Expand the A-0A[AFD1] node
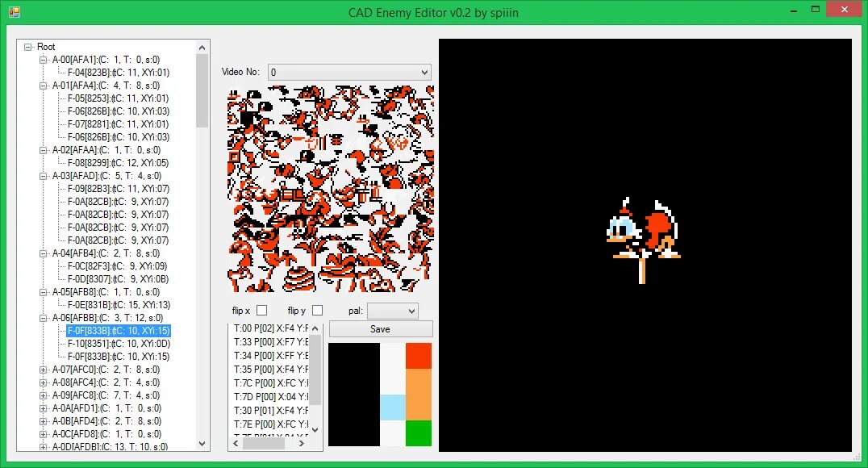Viewport: 868px width, 468px height. click(x=44, y=409)
